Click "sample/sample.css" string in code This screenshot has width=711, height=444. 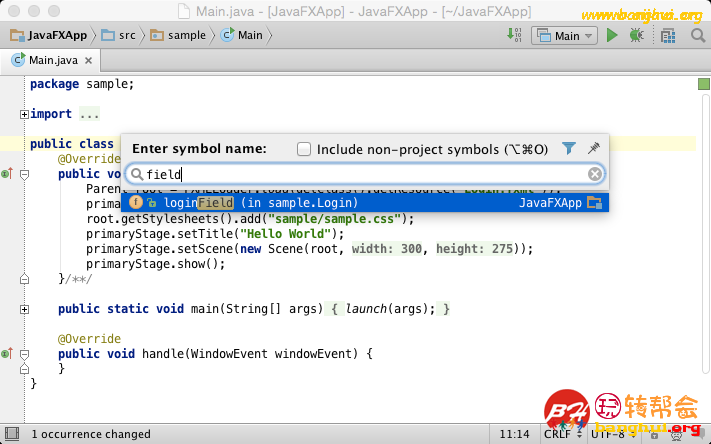(335, 219)
